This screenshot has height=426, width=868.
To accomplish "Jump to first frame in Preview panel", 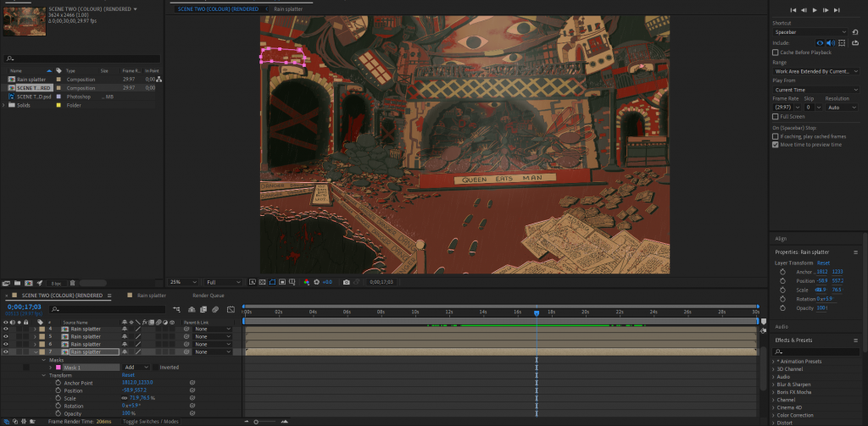I will (x=793, y=10).
